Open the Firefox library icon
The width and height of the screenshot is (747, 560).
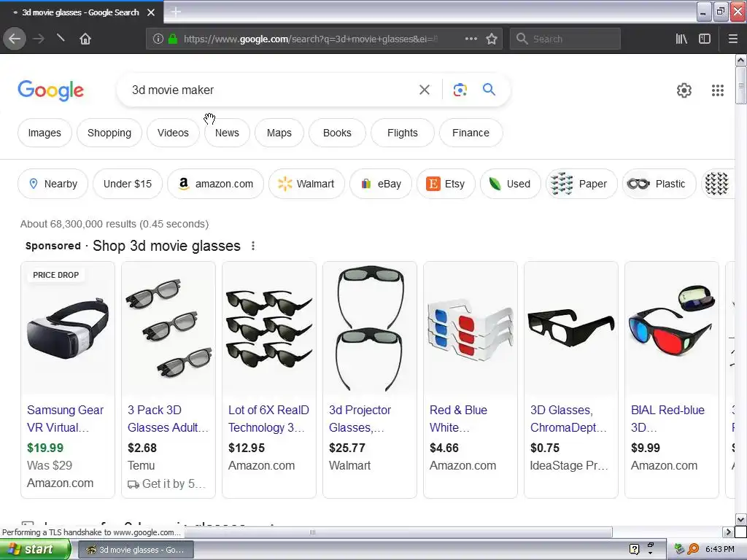coord(681,39)
